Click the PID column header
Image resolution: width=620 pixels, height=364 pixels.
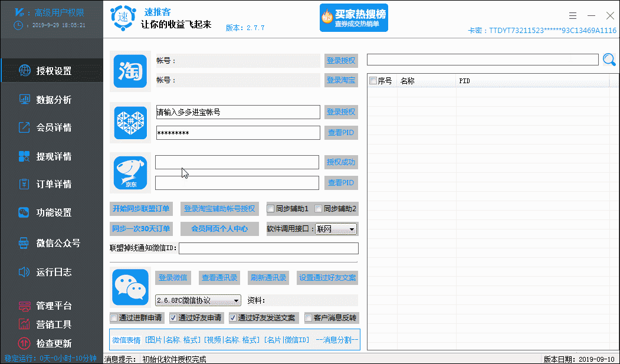pos(532,81)
